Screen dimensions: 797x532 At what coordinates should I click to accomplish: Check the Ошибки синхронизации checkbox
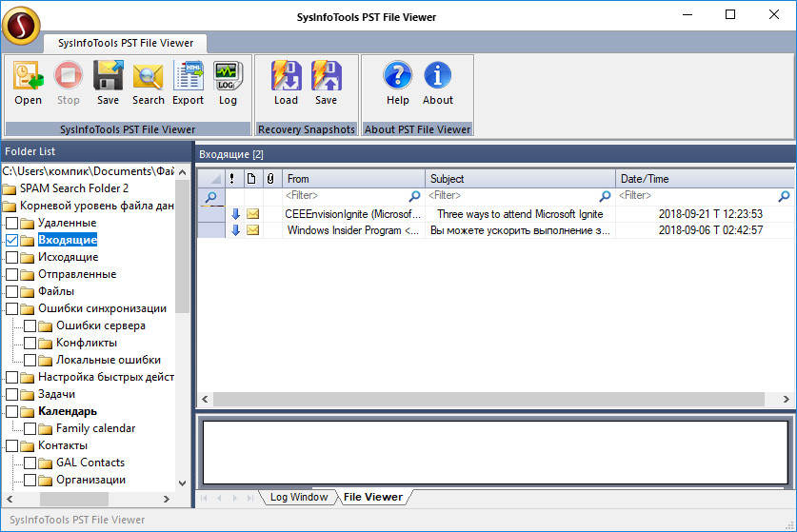[12, 309]
